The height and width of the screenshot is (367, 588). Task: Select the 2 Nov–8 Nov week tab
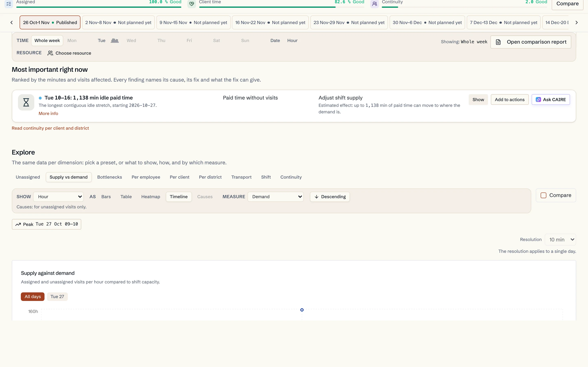118,23
